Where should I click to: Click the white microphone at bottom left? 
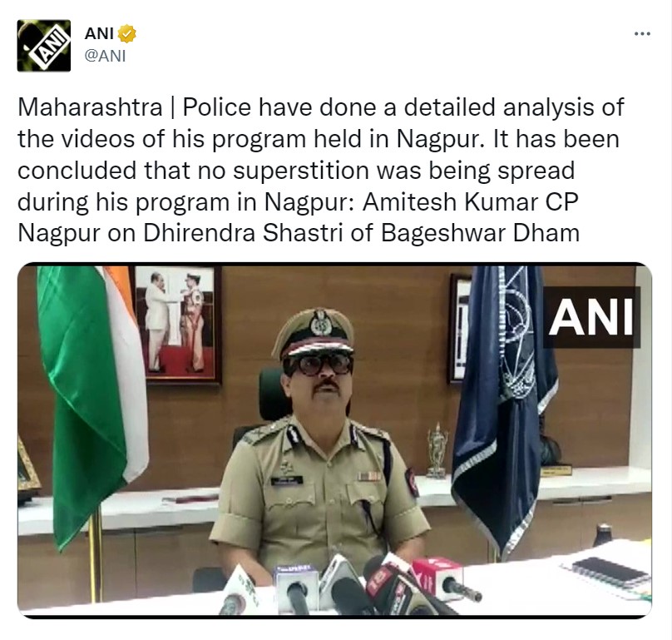[x=240, y=591]
